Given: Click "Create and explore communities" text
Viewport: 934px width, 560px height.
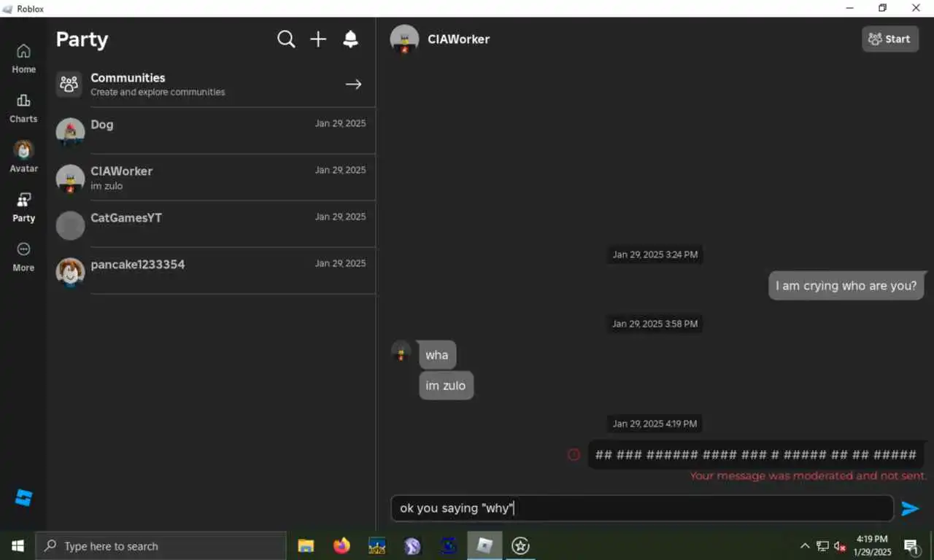Looking at the screenshot, I should click(x=158, y=93).
